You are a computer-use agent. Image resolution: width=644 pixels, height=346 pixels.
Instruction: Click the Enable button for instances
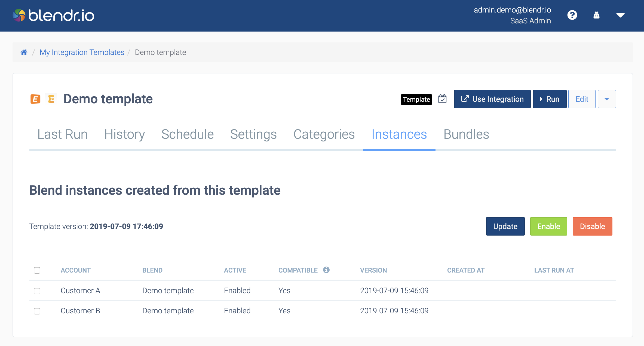click(x=548, y=226)
